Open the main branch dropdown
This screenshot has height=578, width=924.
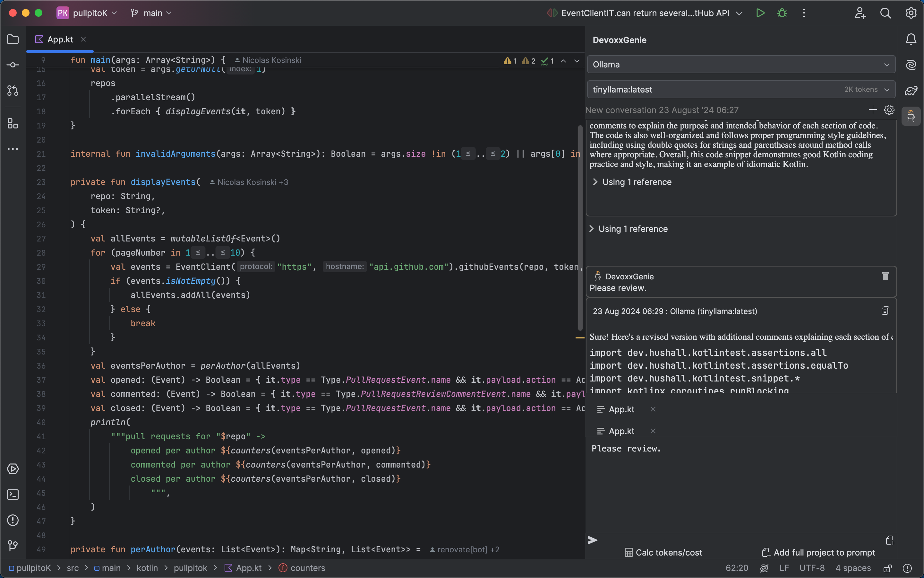point(151,13)
